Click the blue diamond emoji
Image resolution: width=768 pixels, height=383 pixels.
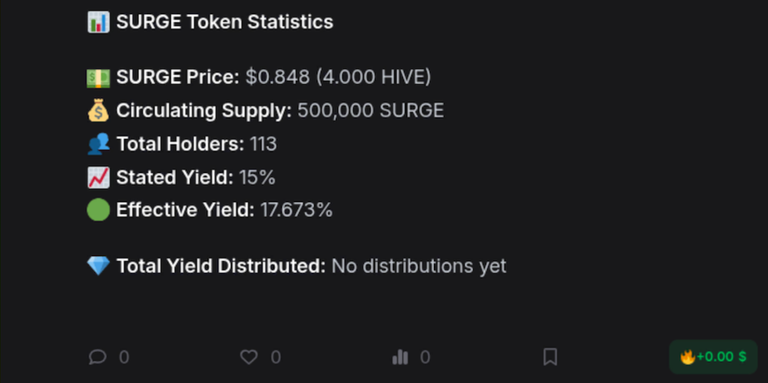pyautogui.click(x=98, y=266)
